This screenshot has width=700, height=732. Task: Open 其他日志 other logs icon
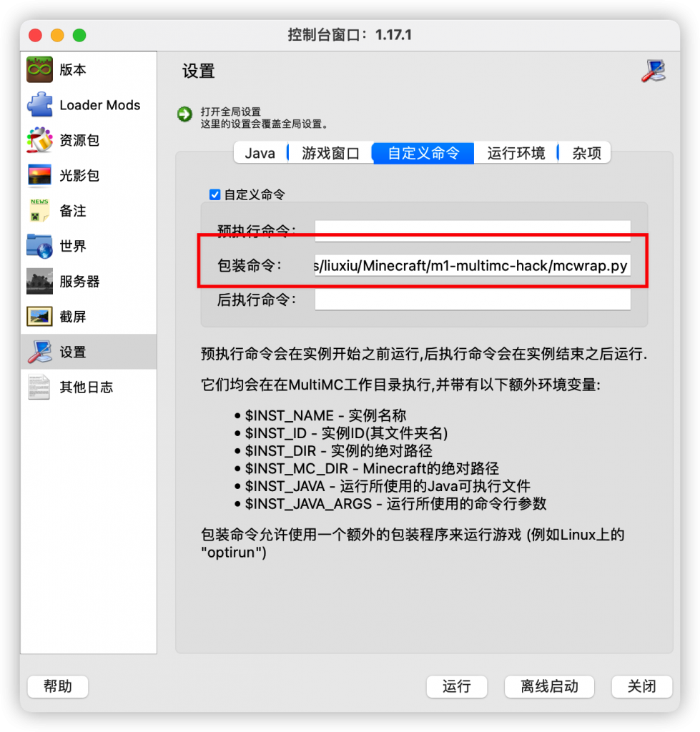click(40, 387)
